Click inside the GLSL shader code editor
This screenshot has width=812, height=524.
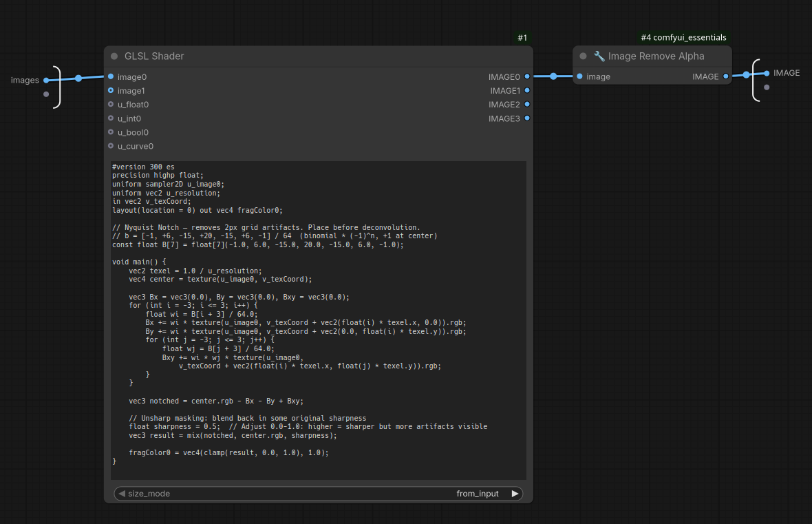[x=319, y=320]
